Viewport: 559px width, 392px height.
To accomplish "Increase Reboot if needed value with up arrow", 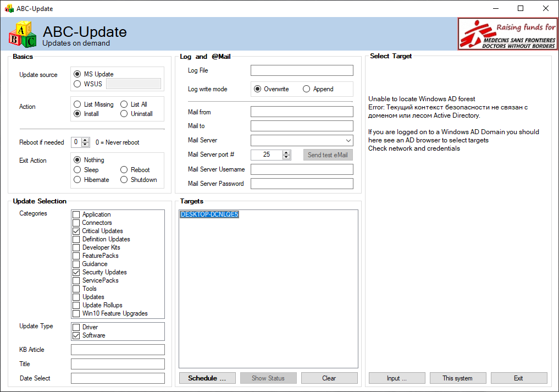I will (x=85, y=140).
